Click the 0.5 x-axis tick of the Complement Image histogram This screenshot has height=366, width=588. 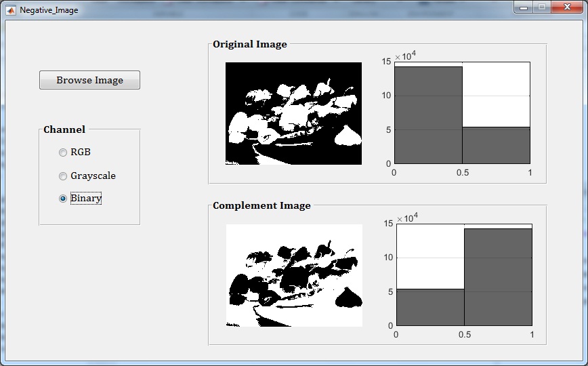[464, 335]
